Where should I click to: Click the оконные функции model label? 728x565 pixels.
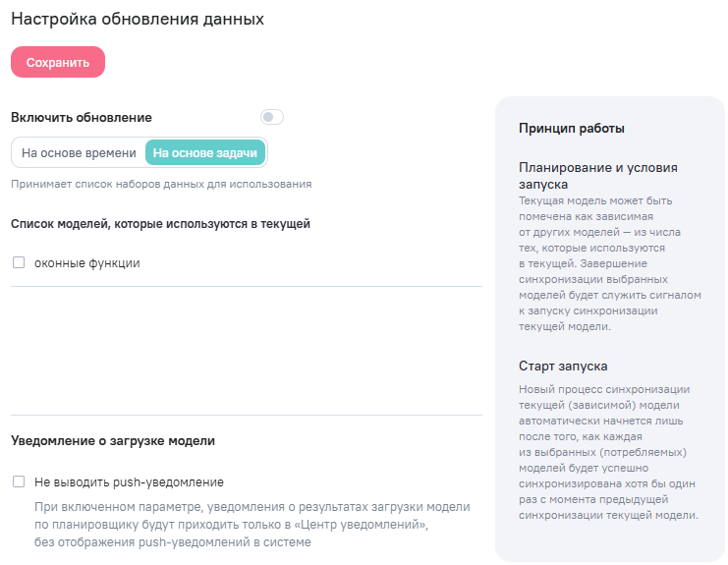click(x=86, y=263)
